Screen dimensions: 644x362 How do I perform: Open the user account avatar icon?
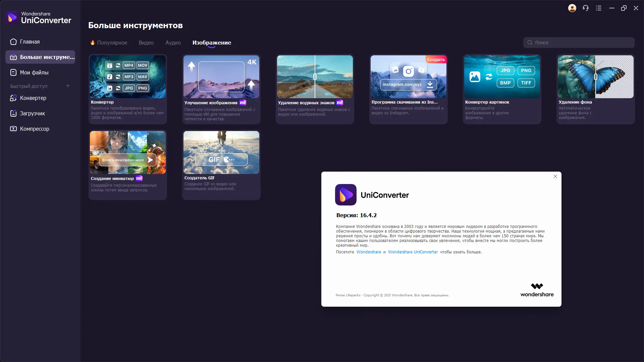coord(572,8)
